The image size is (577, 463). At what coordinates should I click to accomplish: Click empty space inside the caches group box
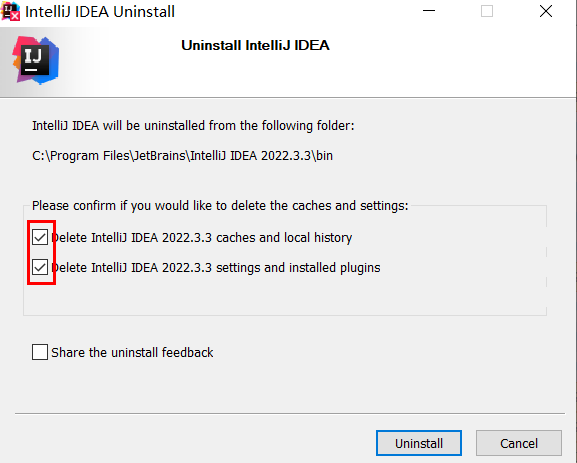pyautogui.click(x=285, y=297)
